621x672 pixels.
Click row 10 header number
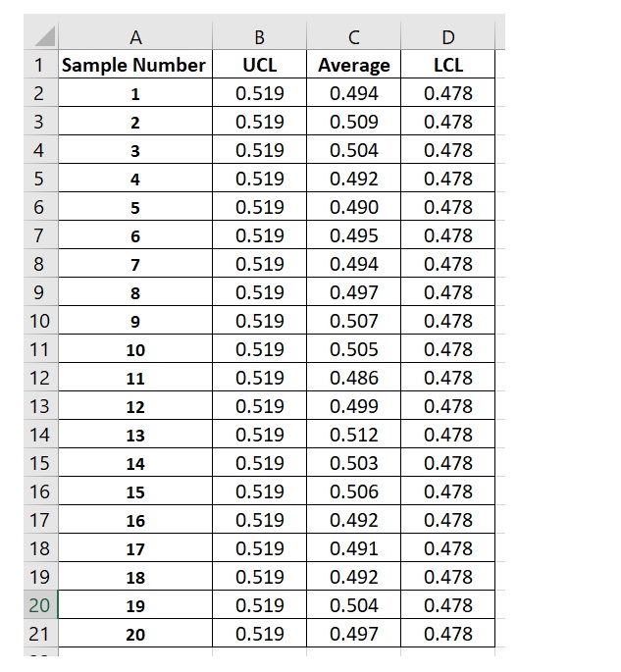pyautogui.click(x=39, y=321)
